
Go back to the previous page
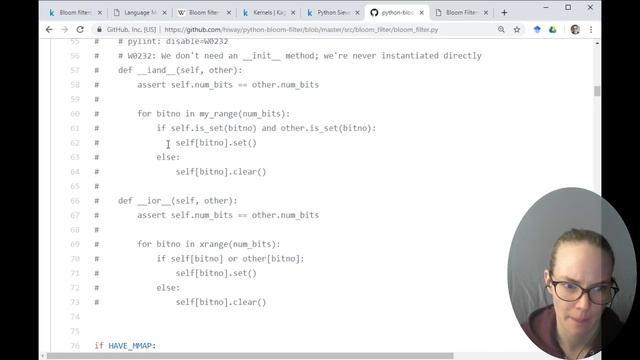coord(49,29)
